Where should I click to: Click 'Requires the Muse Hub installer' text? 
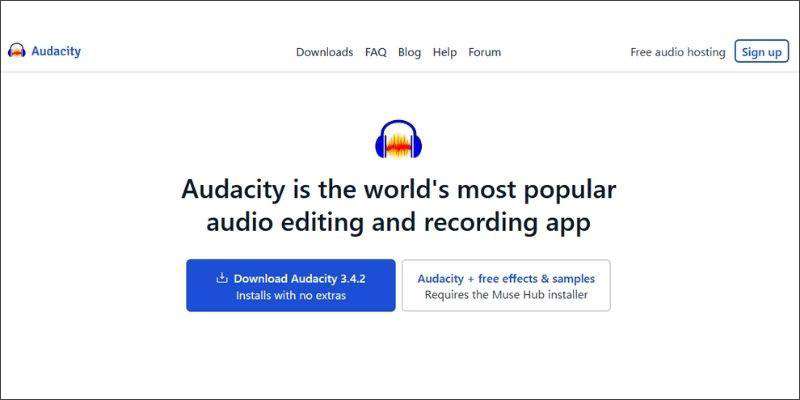(x=506, y=295)
